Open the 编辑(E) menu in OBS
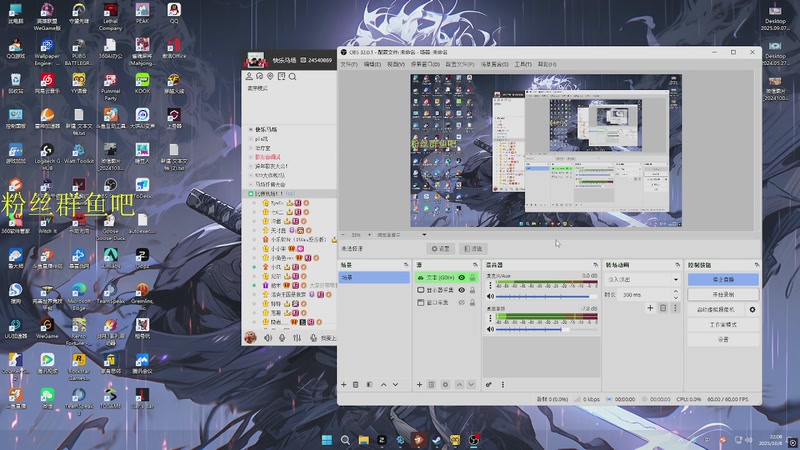Viewport: 800px width, 450px height. [372, 64]
